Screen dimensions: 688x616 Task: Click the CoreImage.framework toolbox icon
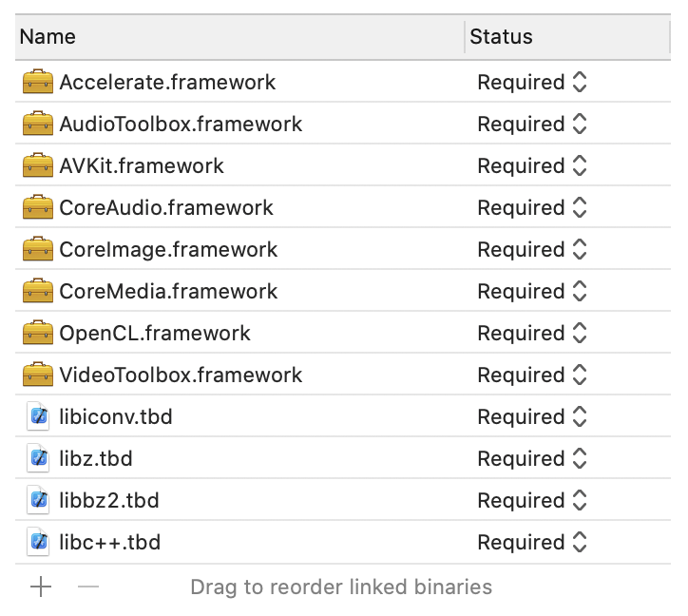[x=37, y=250]
